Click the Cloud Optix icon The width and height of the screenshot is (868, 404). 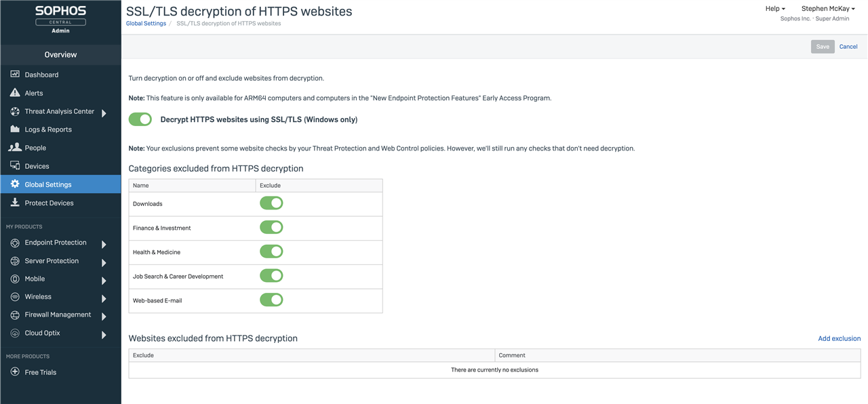[15, 334]
